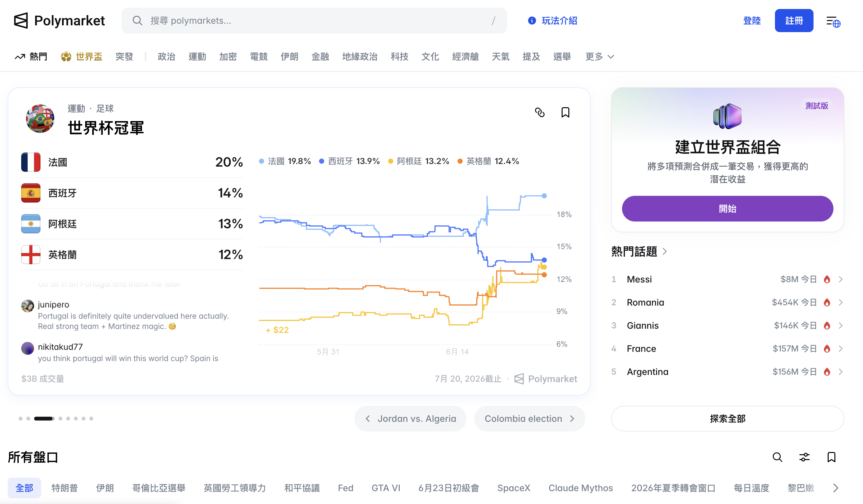Click the England flag icon

[31, 255]
